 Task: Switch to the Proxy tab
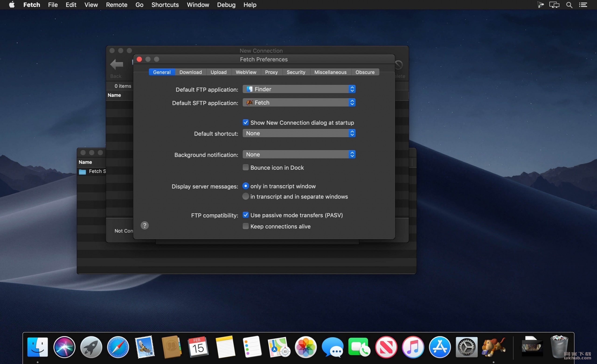(271, 72)
